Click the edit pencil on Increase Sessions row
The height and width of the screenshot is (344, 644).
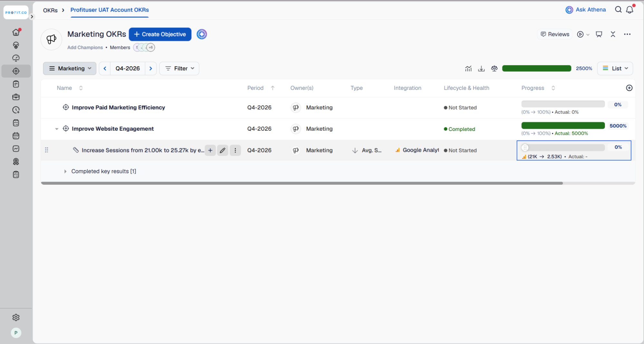[x=222, y=150]
